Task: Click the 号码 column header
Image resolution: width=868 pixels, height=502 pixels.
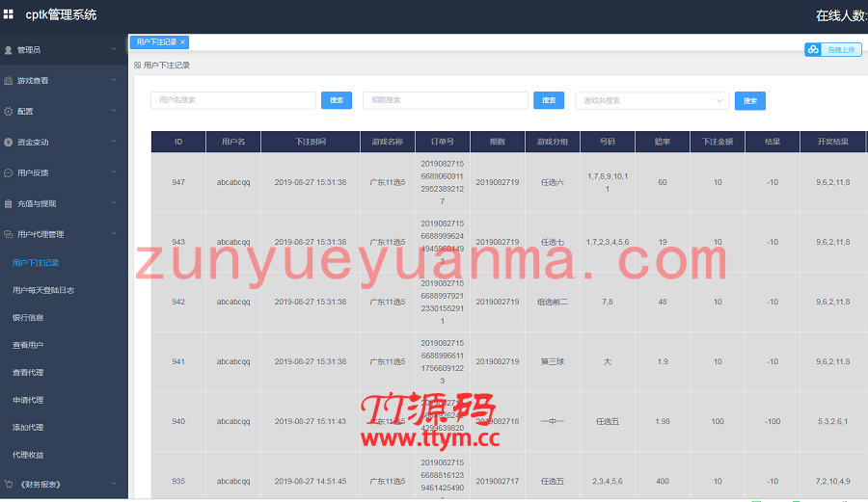Action: (x=608, y=142)
